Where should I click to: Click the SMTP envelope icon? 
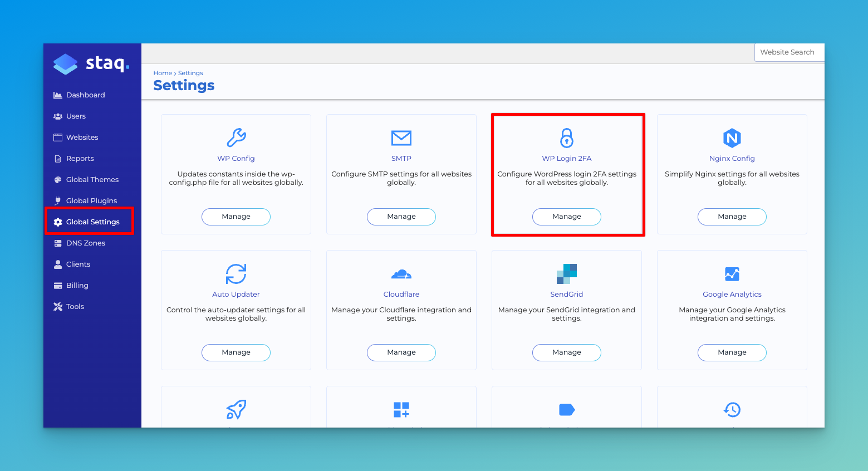(401, 138)
